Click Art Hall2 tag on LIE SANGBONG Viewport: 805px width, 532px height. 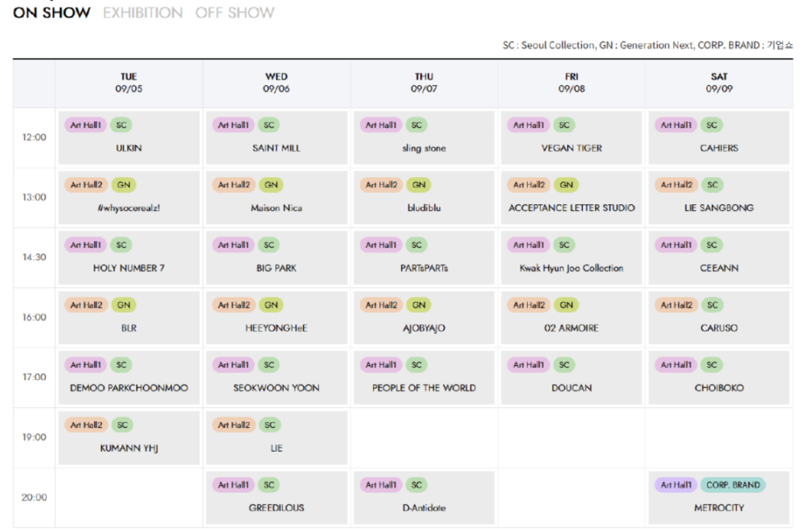(676, 185)
